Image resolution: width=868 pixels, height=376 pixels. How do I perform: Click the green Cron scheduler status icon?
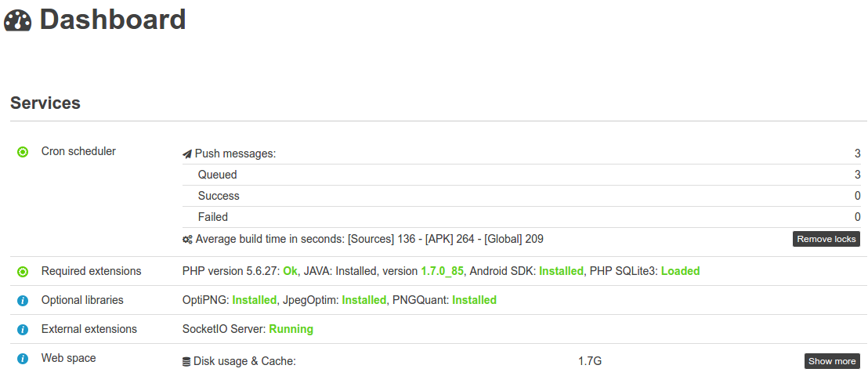coord(23,152)
